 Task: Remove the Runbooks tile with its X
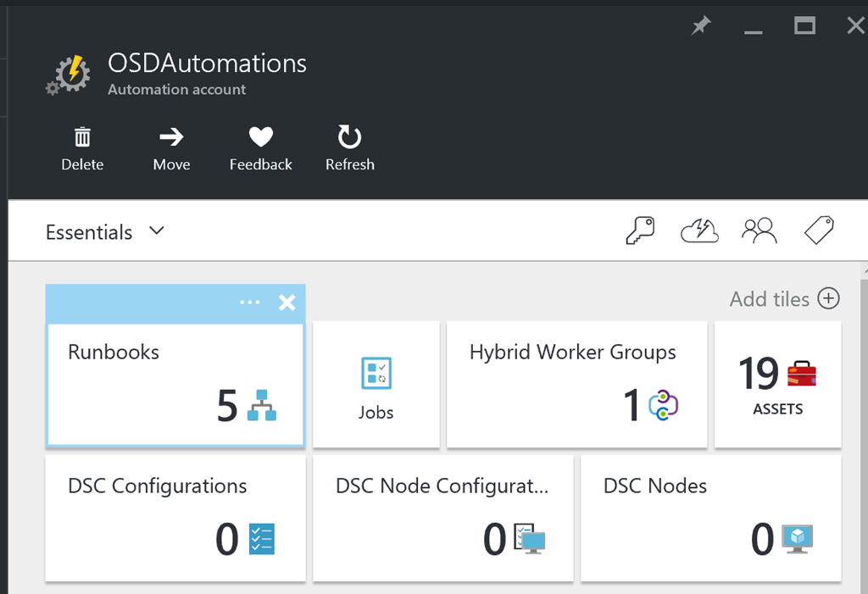287,303
